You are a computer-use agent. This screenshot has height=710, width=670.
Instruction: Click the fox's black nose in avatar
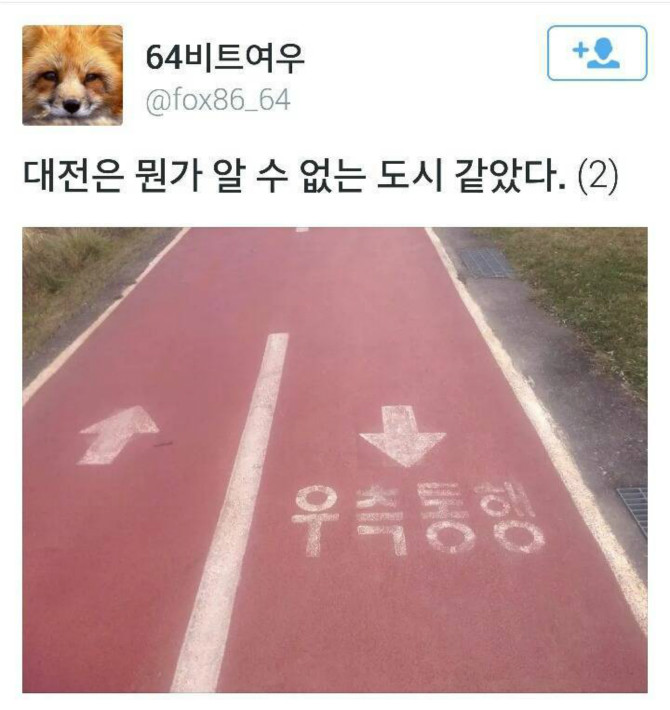tap(72, 106)
